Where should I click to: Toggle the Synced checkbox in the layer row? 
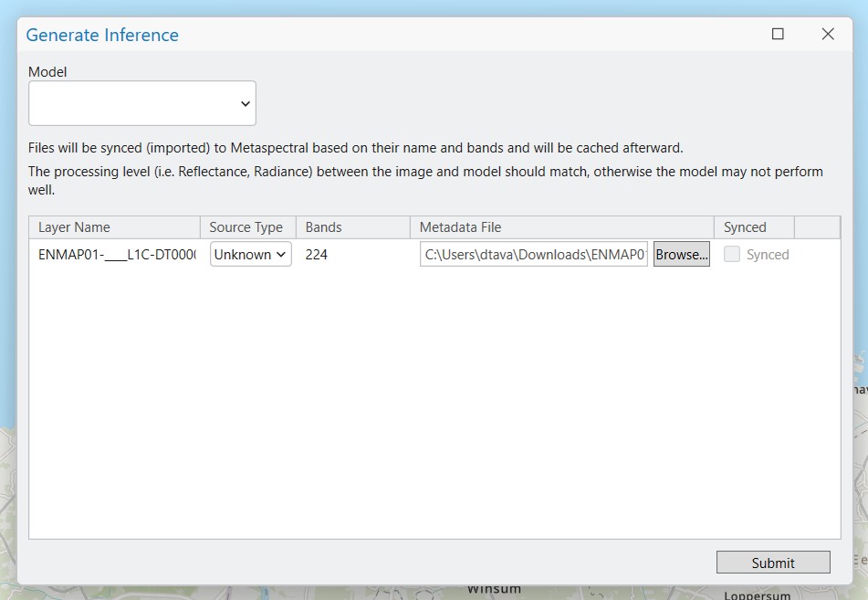coord(732,255)
